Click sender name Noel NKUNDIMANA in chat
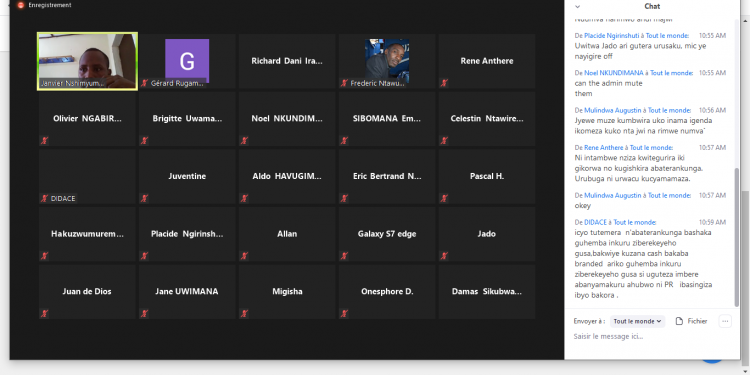This screenshot has height=375, width=750. 614,73
